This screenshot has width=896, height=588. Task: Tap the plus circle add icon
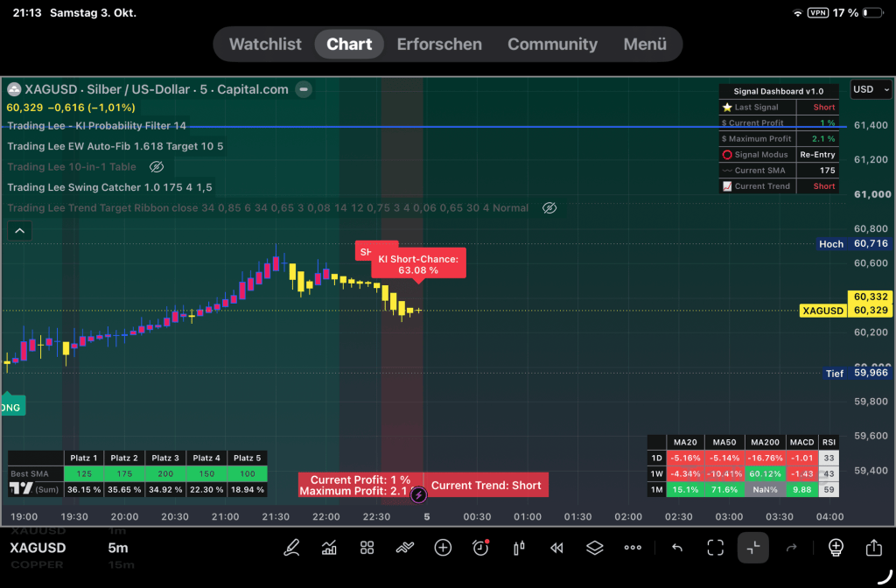coord(443,548)
